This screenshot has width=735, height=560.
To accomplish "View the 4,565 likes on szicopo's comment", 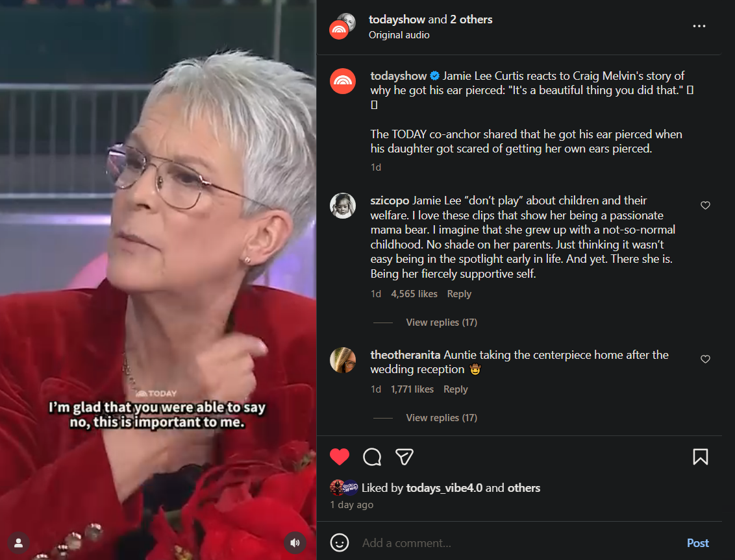I will (x=414, y=294).
